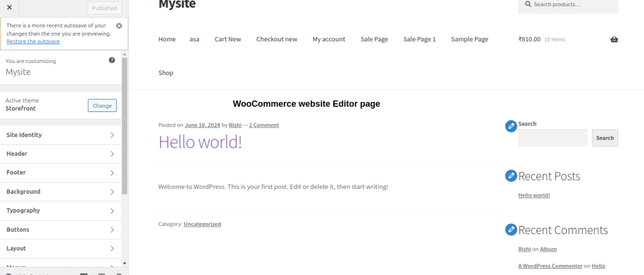Screen dimensions: 644x275
Task: Click the scrollbar down arrow in sidebar
Action: pos(125,264)
